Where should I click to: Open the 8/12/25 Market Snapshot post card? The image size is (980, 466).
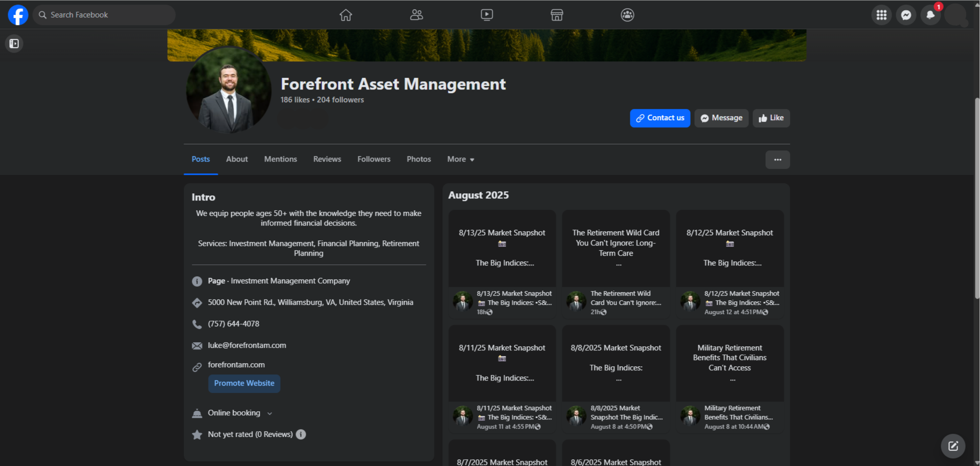click(730, 264)
